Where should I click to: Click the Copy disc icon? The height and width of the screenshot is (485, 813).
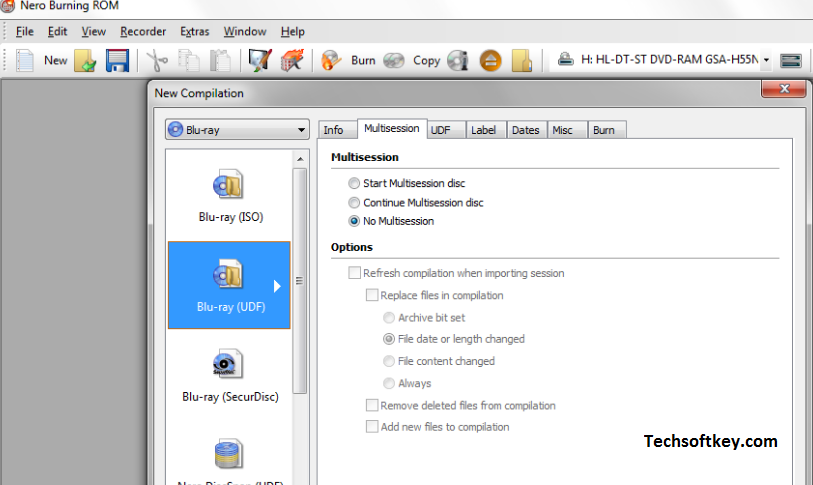(x=394, y=61)
